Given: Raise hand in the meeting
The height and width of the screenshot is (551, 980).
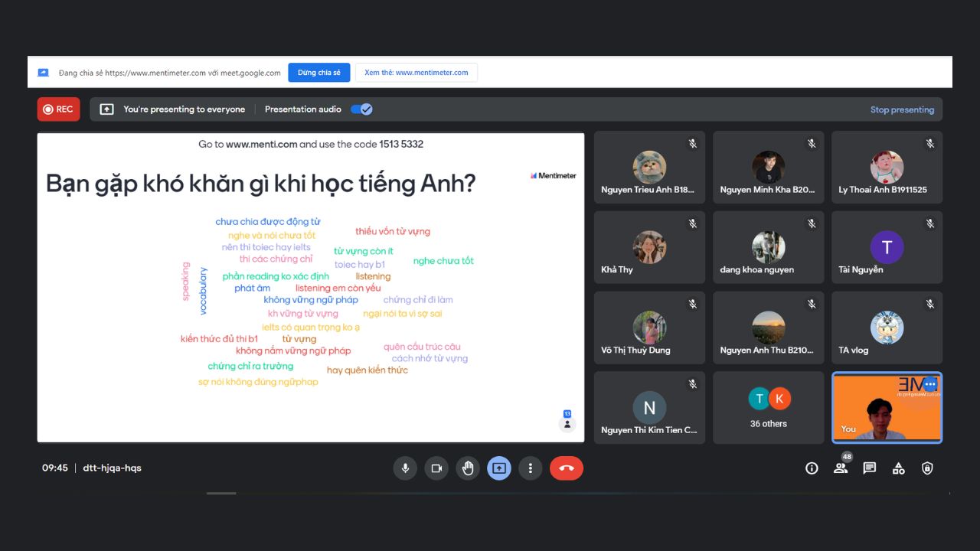Looking at the screenshot, I should click(468, 468).
